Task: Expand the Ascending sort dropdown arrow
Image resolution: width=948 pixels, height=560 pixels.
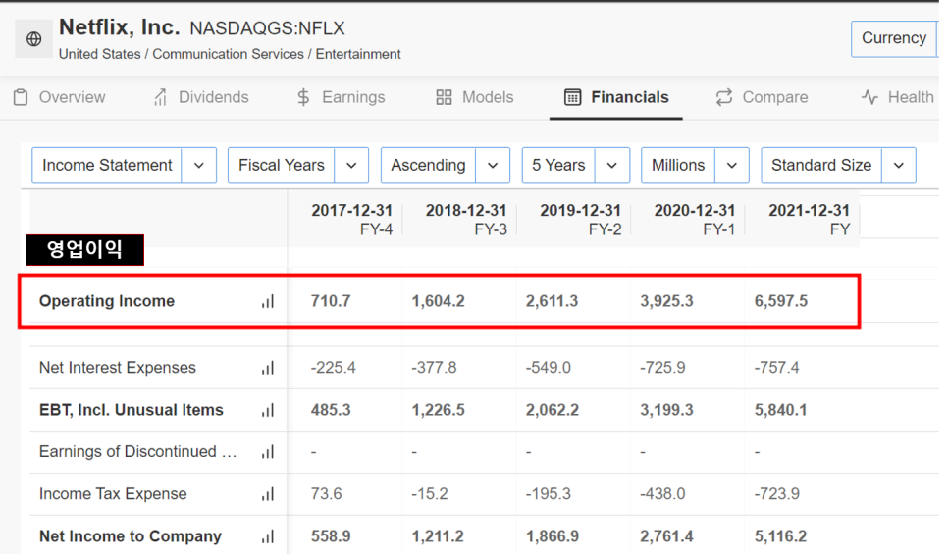Action: click(x=493, y=166)
